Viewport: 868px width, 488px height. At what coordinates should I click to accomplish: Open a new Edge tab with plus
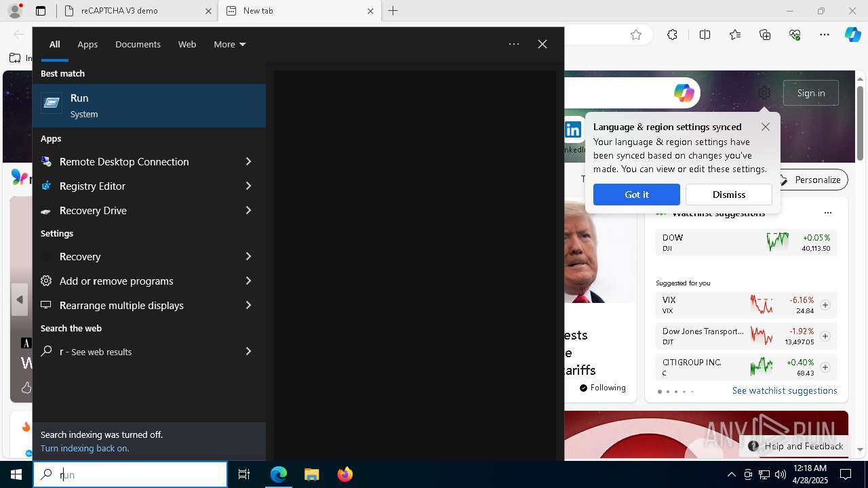point(393,11)
